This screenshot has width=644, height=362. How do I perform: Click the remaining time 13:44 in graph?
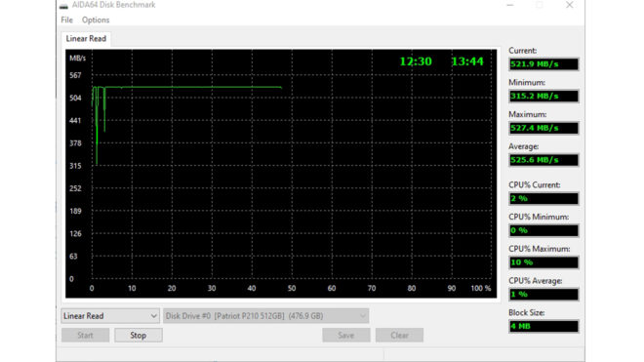467,61
